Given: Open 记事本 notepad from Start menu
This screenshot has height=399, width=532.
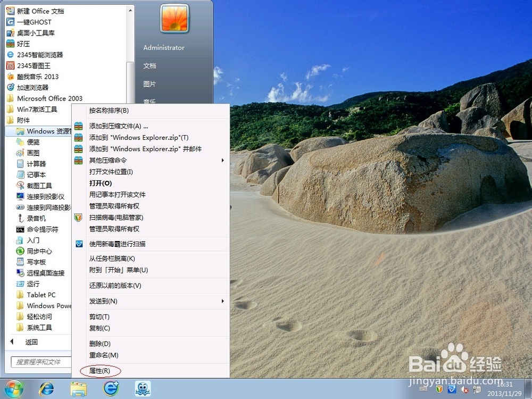Looking at the screenshot, I should pyautogui.click(x=33, y=174).
